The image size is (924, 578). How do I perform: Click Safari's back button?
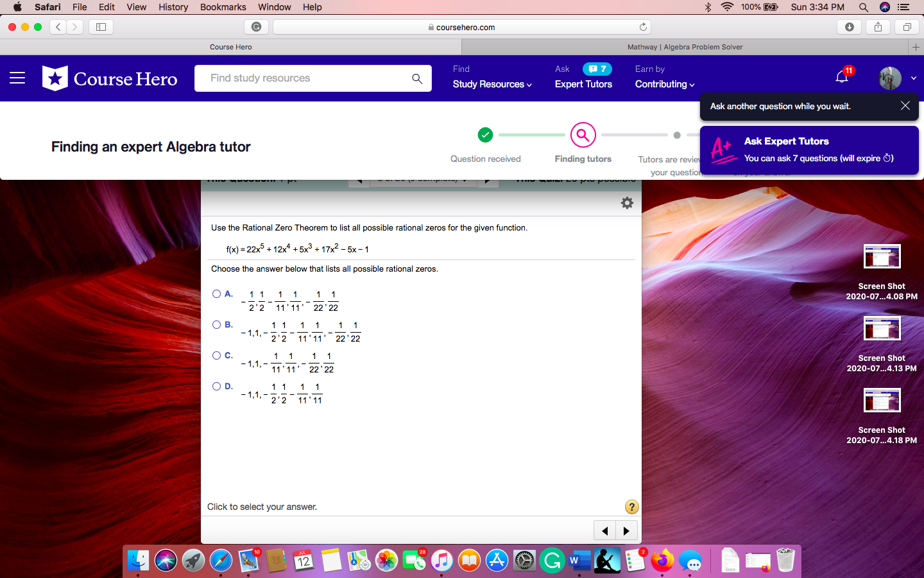[58, 27]
